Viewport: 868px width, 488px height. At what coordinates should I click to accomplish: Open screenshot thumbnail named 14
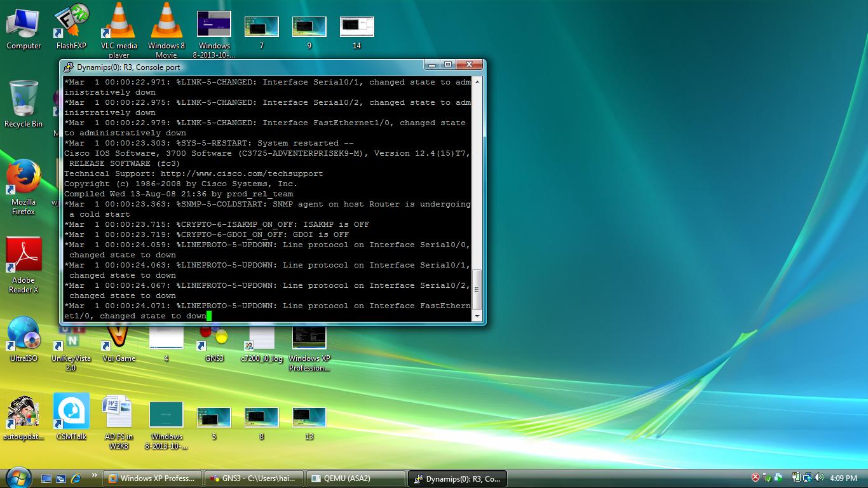[x=356, y=28]
